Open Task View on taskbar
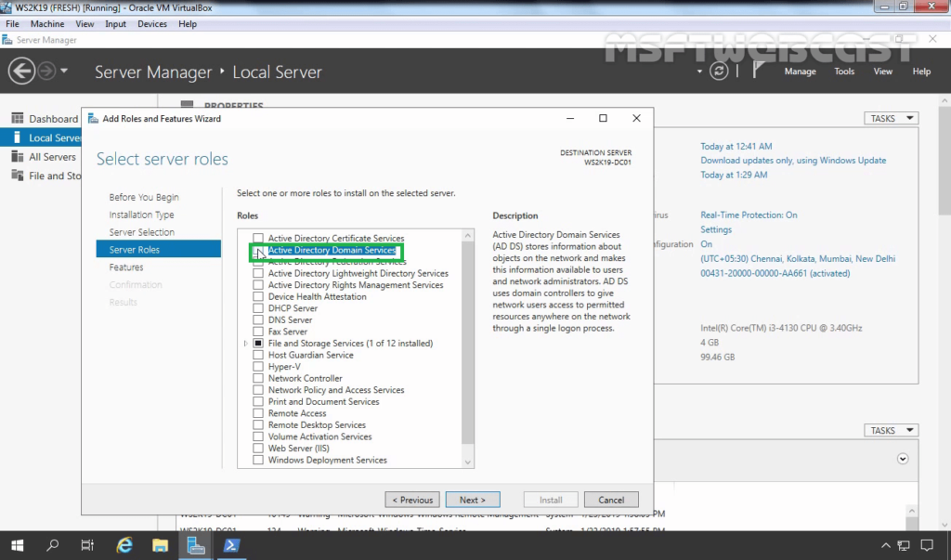Viewport: 951px width, 560px height. [87, 545]
